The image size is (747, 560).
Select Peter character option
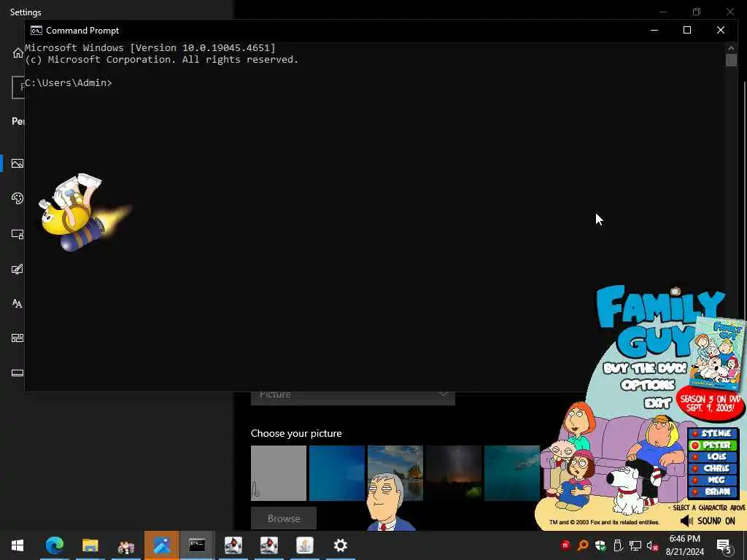pos(713,446)
